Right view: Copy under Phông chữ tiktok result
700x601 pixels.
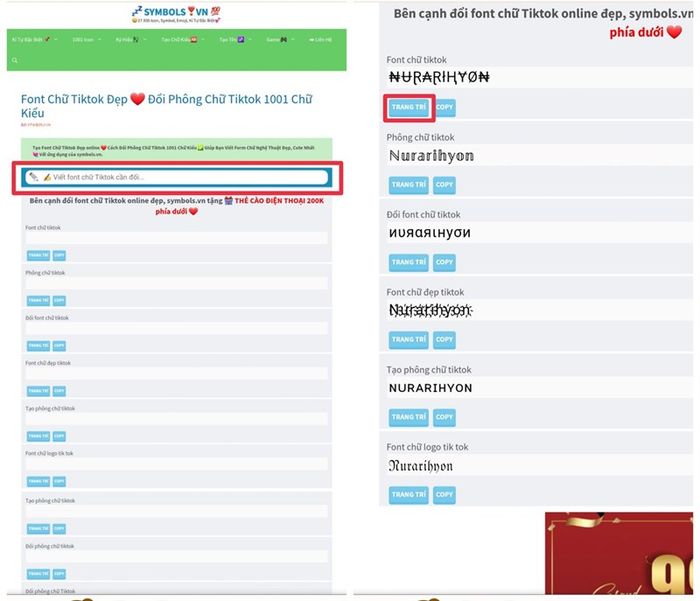tap(444, 185)
